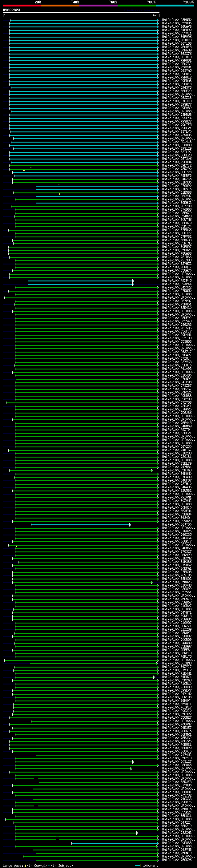Select hit label UniRef100_B7FJC3
Viewport: 197px width, 868px height.
click(x=176, y=101)
